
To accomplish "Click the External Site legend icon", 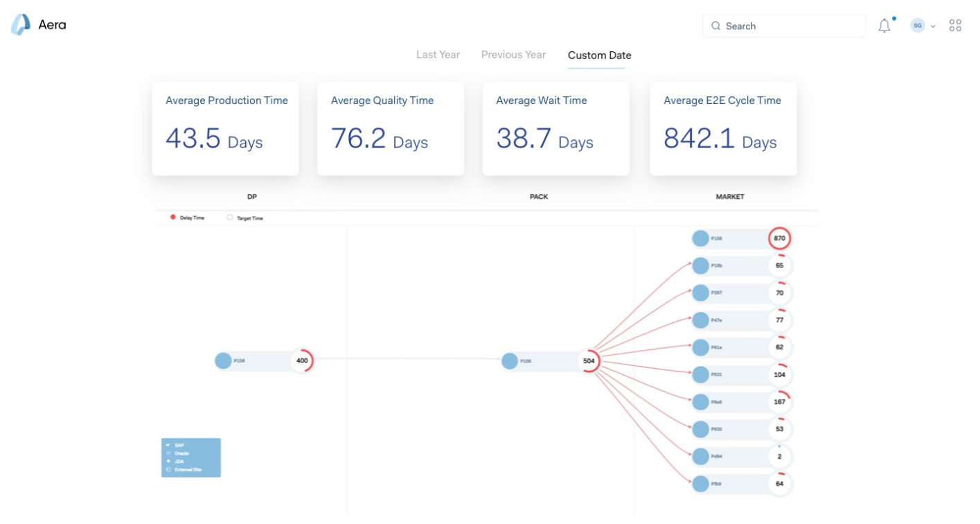I will click(x=168, y=470).
